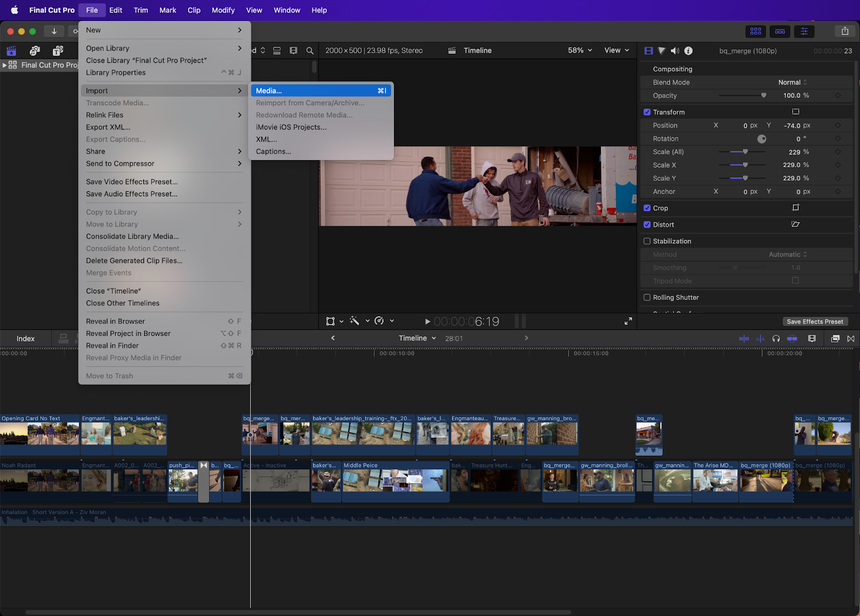Toggle video skimming icon in timeline
The height and width of the screenshot is (616, 860).
[x=744, y=339]
